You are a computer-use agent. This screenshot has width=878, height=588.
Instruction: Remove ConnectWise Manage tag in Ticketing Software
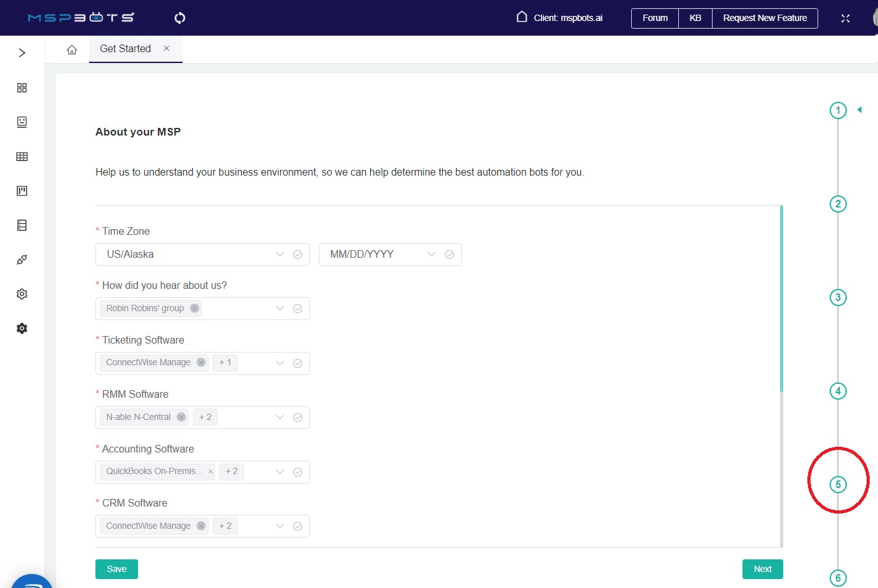pos(201,362)
